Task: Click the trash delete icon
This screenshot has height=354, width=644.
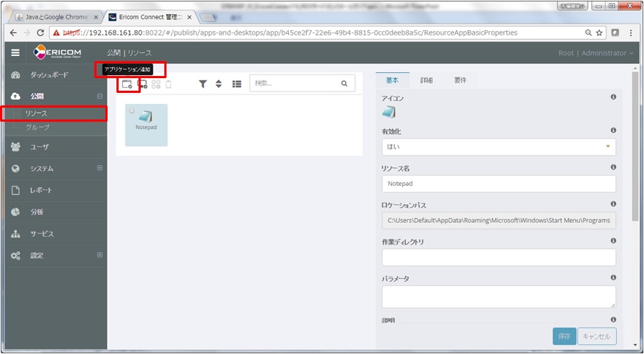Action: coord(169,84)
